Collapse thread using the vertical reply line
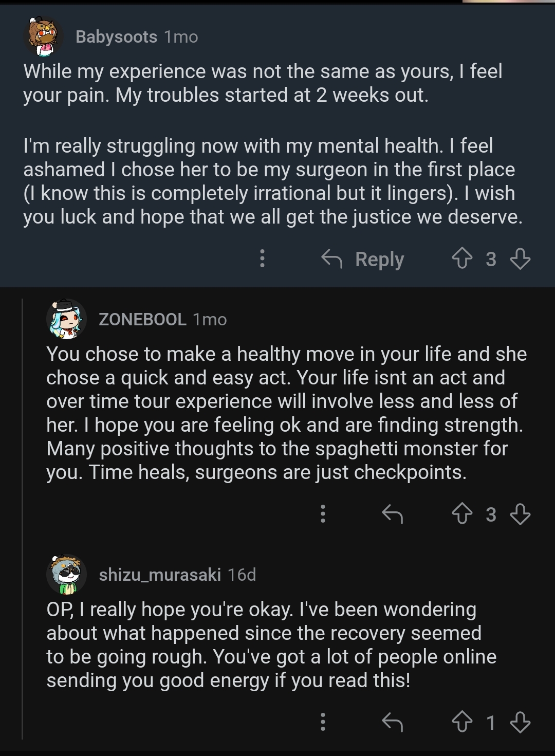The height and width of the screenshot is (756, 555). pyautogui.click(x=23, y=514)
